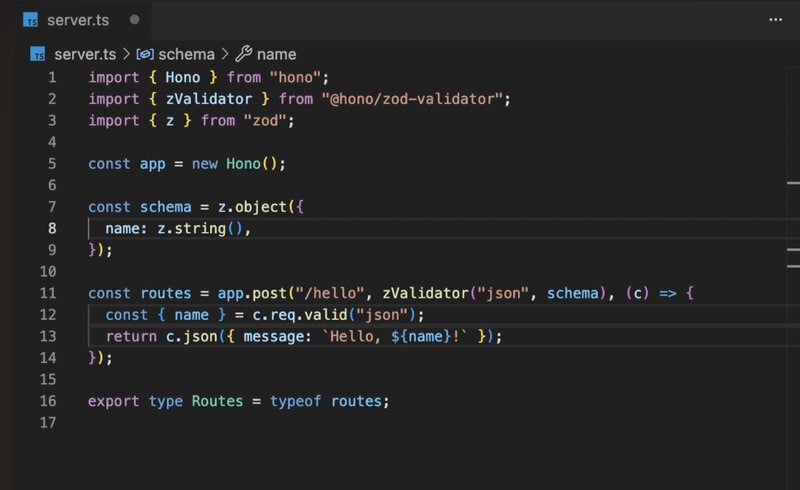Screen dimensions: 800x490
Task: Click the "hono" import string on line 1
Action: [x=295, y=78]
